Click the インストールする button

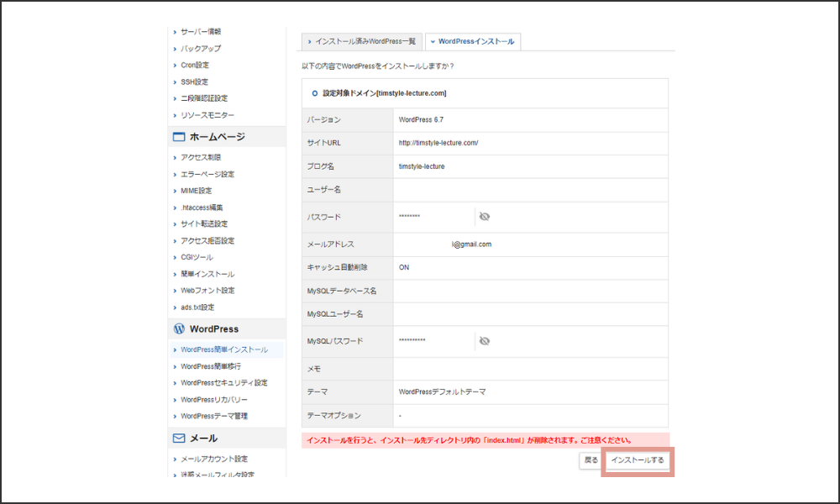click(638, 460)
